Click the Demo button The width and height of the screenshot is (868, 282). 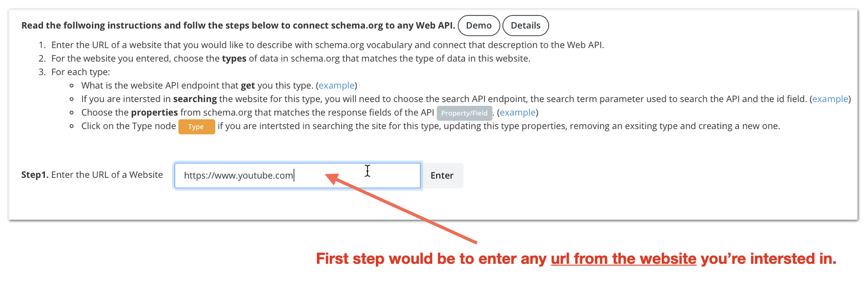click(x=478, y=26)
